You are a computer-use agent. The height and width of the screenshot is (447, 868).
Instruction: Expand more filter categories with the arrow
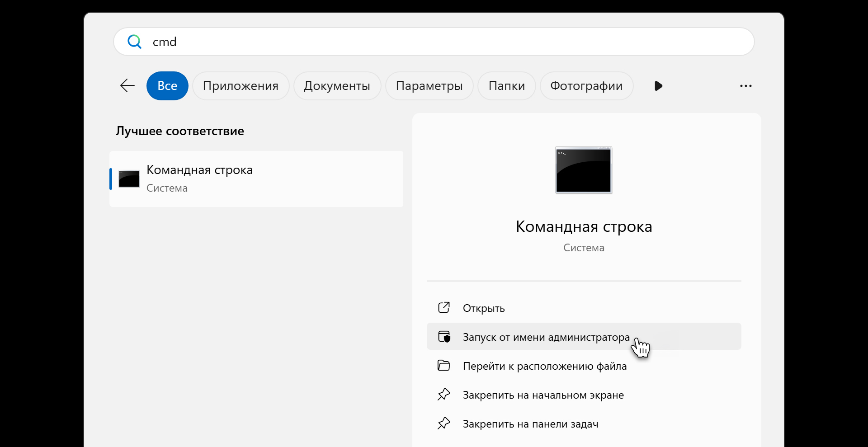(x=658, y=86)
